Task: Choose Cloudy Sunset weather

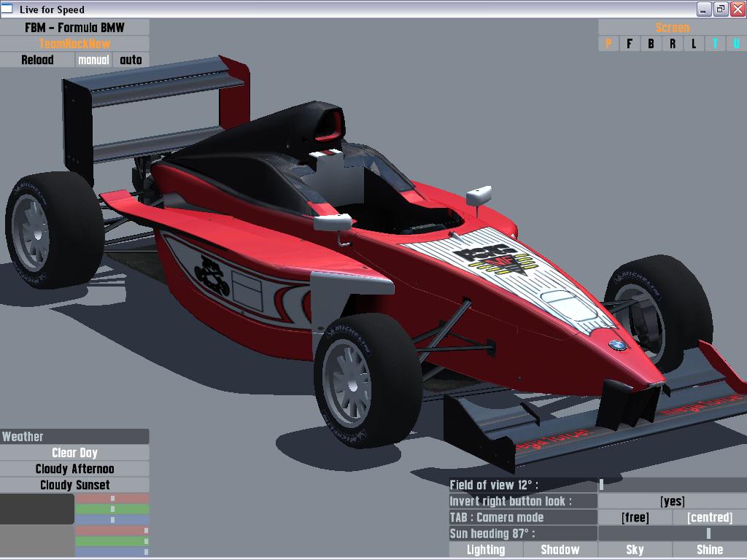Action: click(x=74, y=485)
